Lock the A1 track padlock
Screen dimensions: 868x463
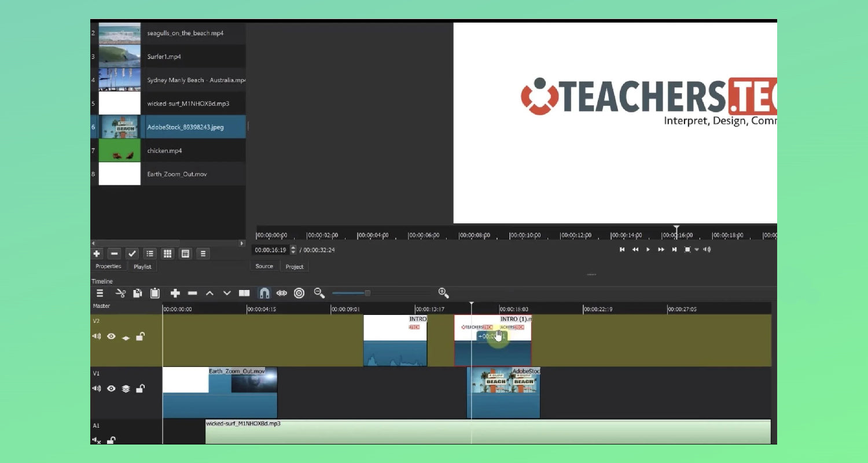(x=111, y=440)
